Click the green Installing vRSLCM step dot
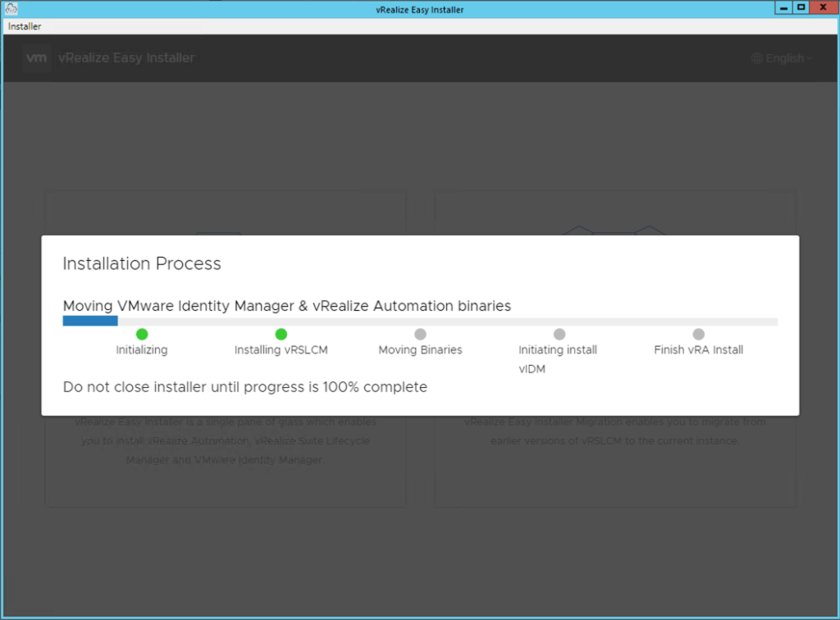This screenshot has width=840, height=620. pos(281,334)
